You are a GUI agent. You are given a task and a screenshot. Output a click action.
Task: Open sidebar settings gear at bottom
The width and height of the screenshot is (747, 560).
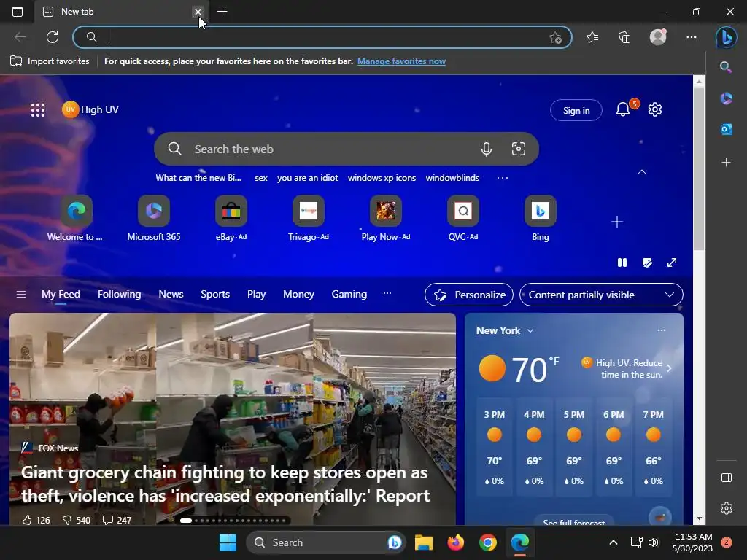(x=727, y=508)
